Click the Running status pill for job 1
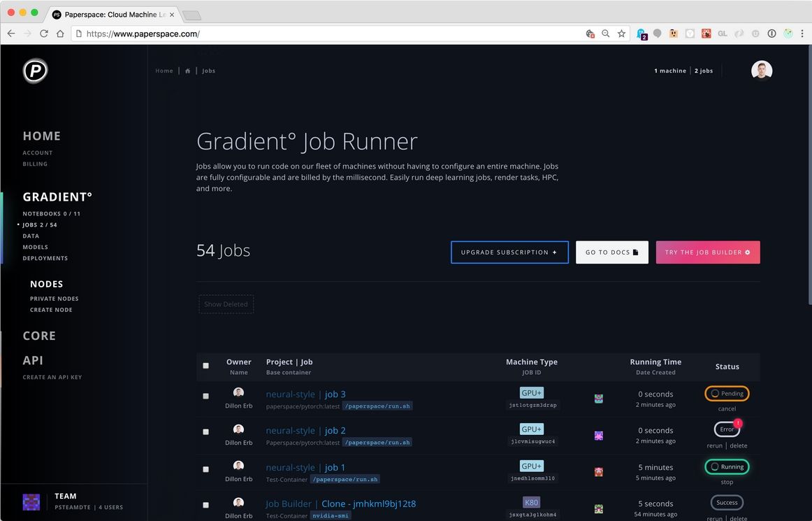This screenshot has width=812, height=521. pyautogui.click(x=727, y=466)
